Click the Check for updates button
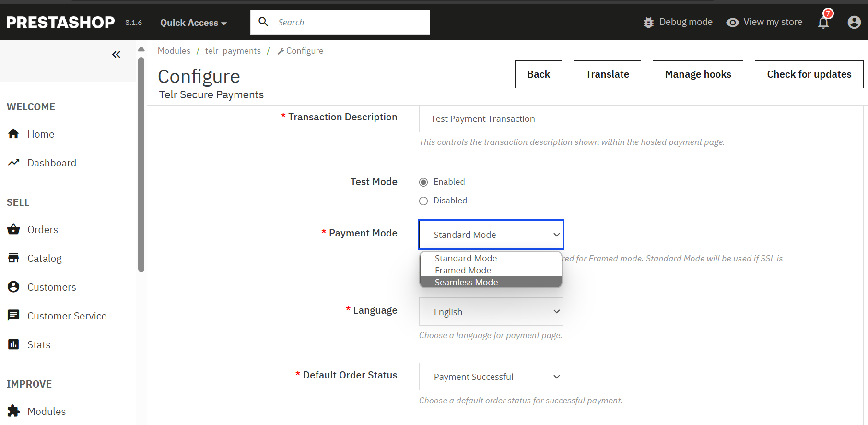The image size is (868, 425). pos(809,74)
